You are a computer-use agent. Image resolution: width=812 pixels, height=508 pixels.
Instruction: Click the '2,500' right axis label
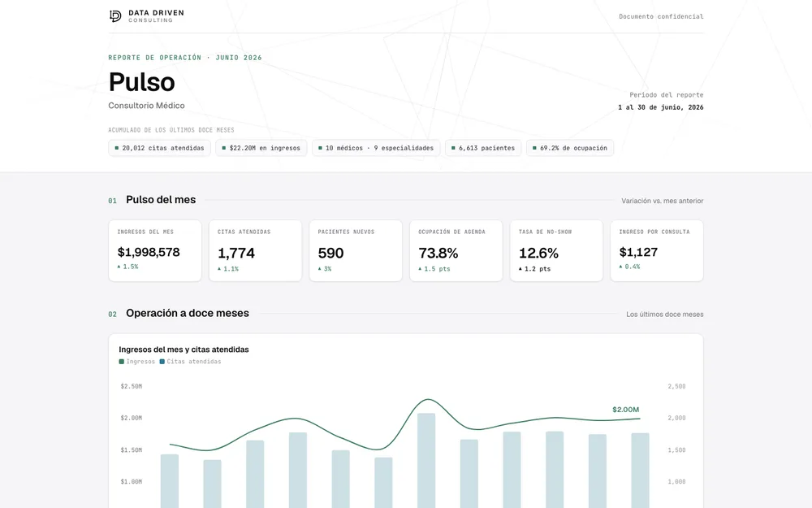[677, 386]
